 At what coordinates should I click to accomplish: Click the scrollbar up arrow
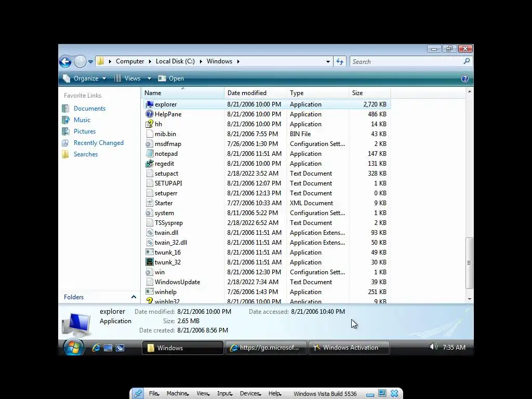(x=470, y=91)
